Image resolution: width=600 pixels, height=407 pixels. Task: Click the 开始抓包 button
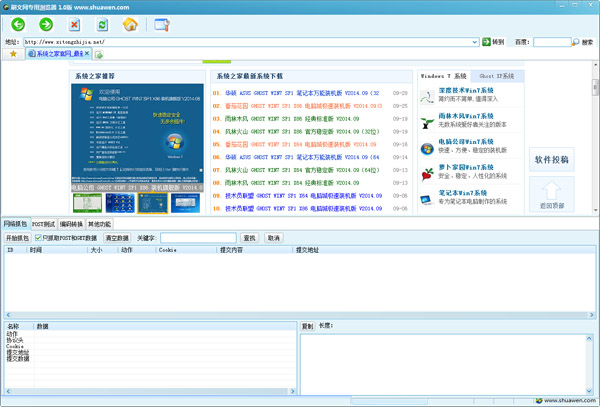17,238
